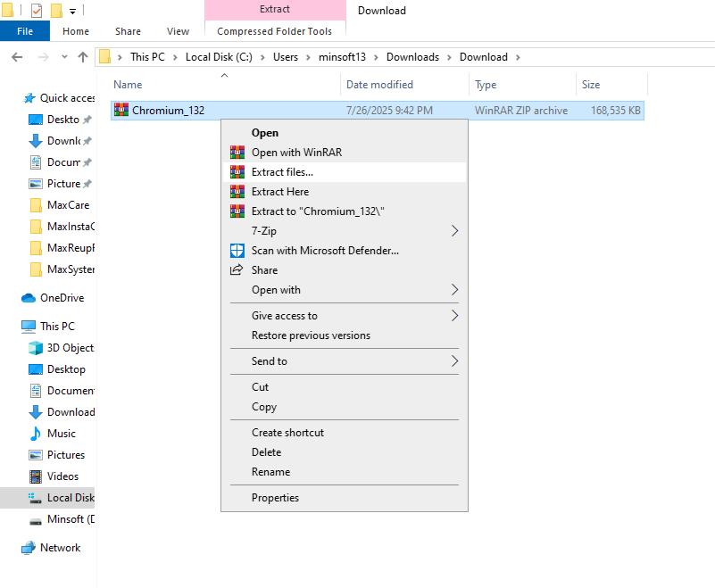This screenshot has height=588, width=715.
Task: Sort by Name column header
Action: pyautogui.click(x=224, y=85)
